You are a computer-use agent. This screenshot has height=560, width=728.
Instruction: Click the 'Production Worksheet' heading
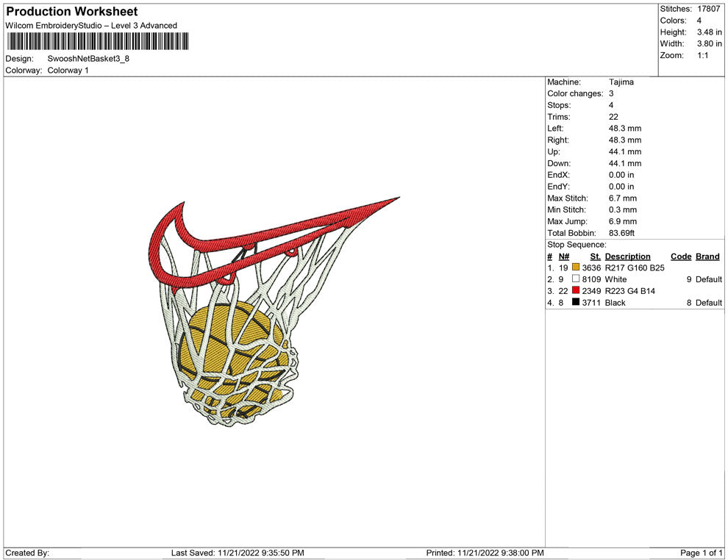pyautogui.click(x=72, y=12)
